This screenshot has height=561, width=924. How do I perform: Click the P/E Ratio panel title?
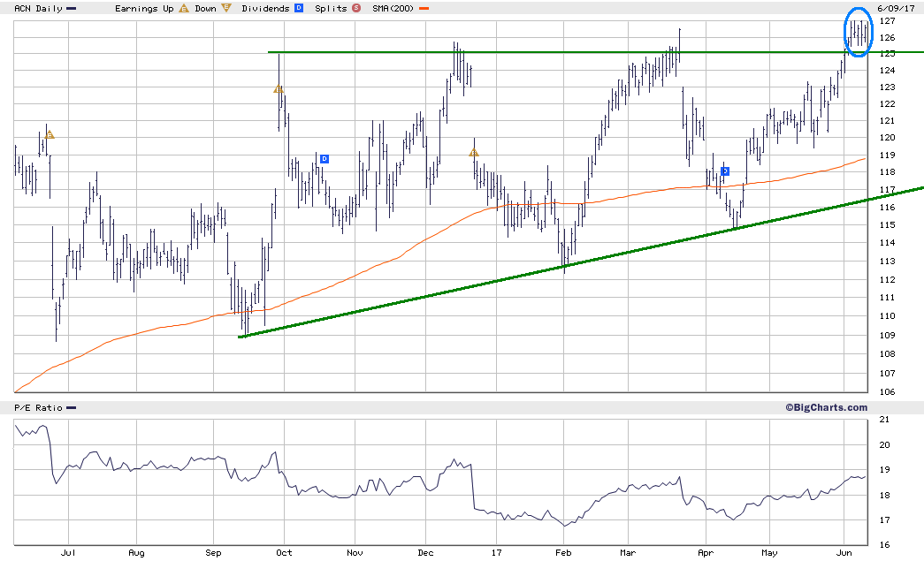(38, 407)
